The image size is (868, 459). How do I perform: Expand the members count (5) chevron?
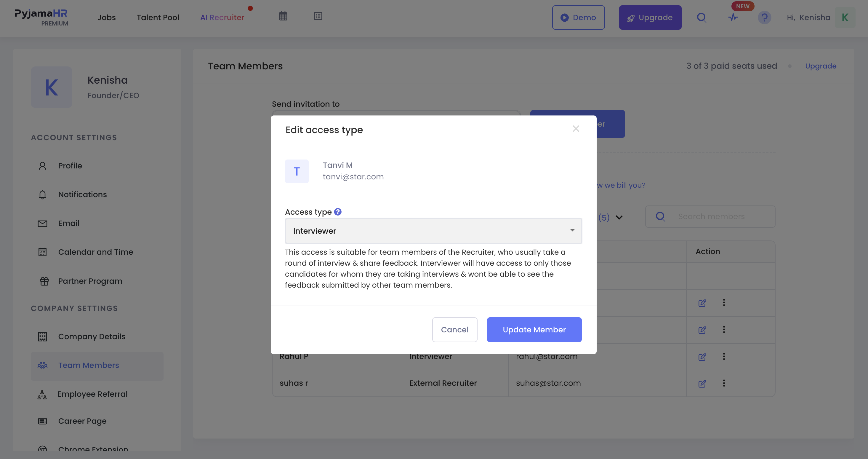point(619,217)
